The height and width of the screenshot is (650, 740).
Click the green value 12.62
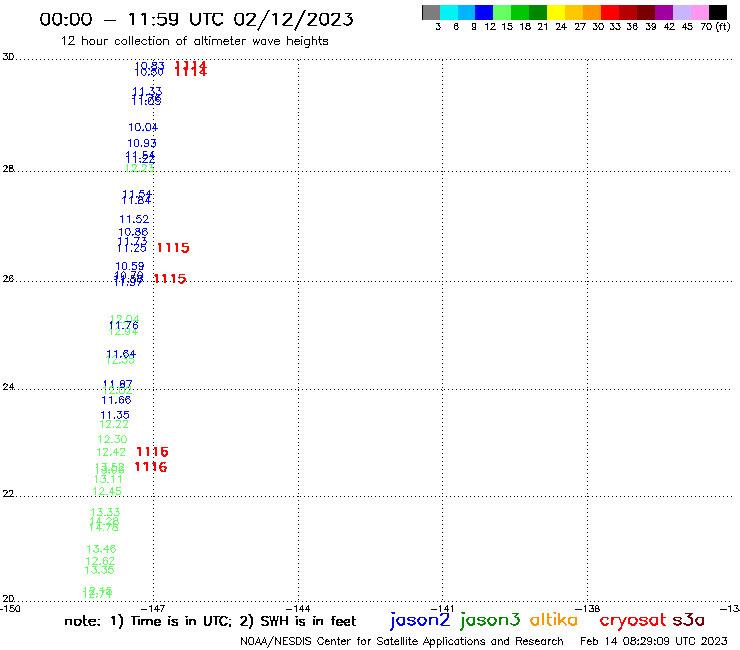(x=100, y=561)
